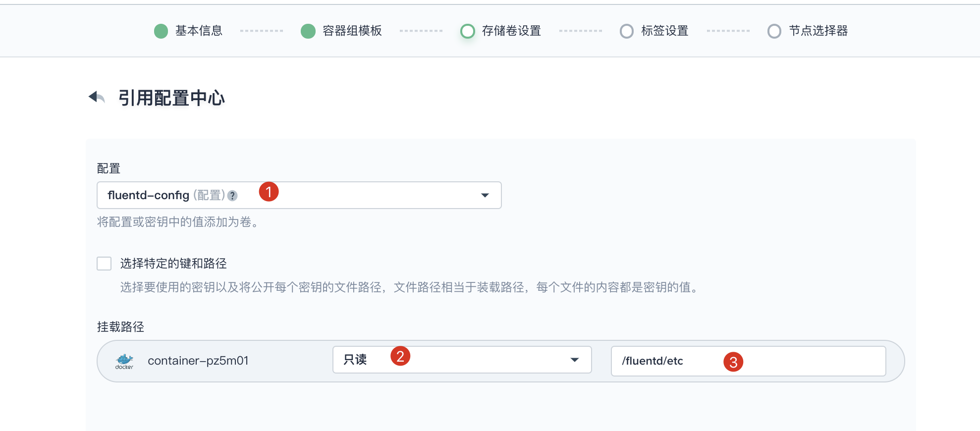Image resolution: width=980 pixels, height=431 pixels.
Task: Click the circle for 标签设置 step
Action: [627, 31]
